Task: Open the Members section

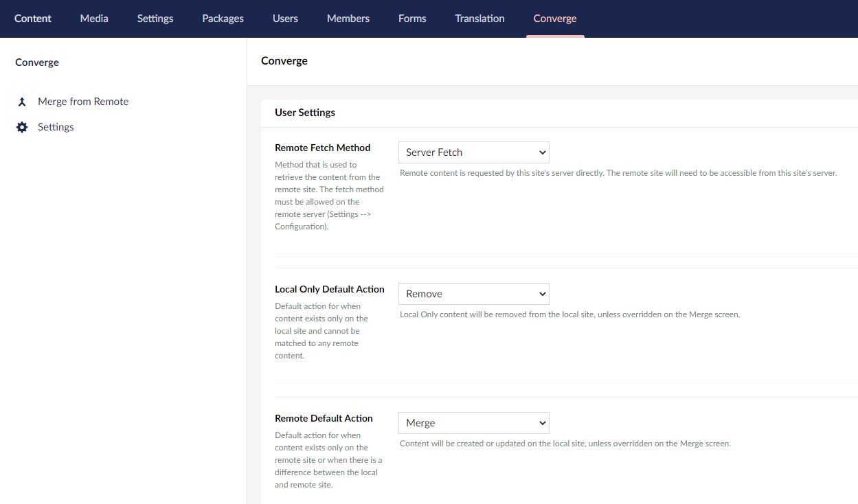Action: (348, 19)
